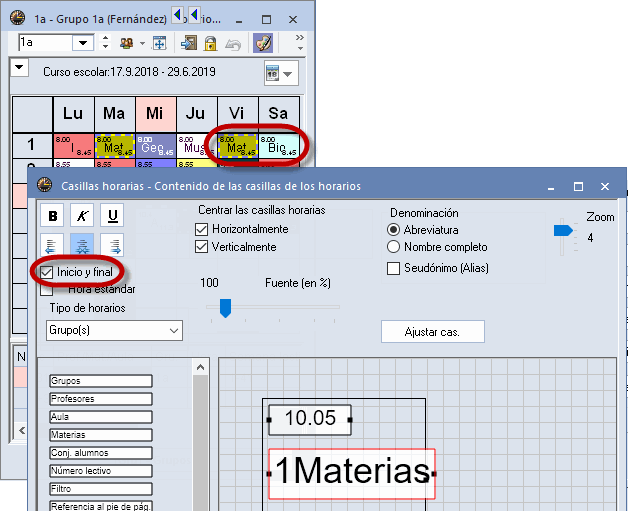Click the Ajustar cas. button
This screenshot has height=511, width=628.
click(x=433, y=332)
